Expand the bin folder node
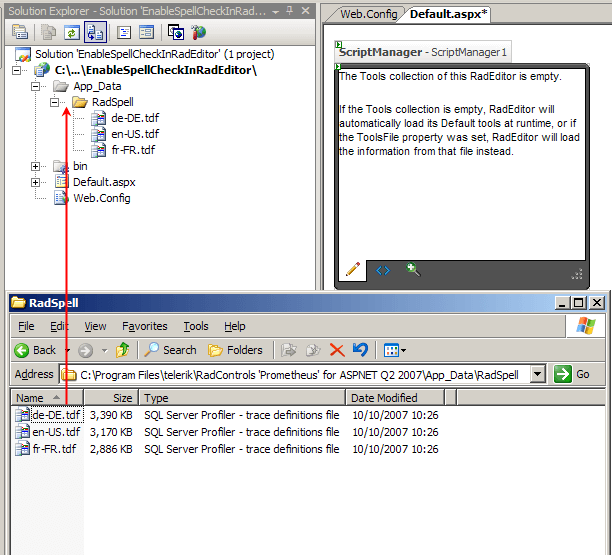The height and width of the screenshot is (555, 612). [x=37, y=166]
